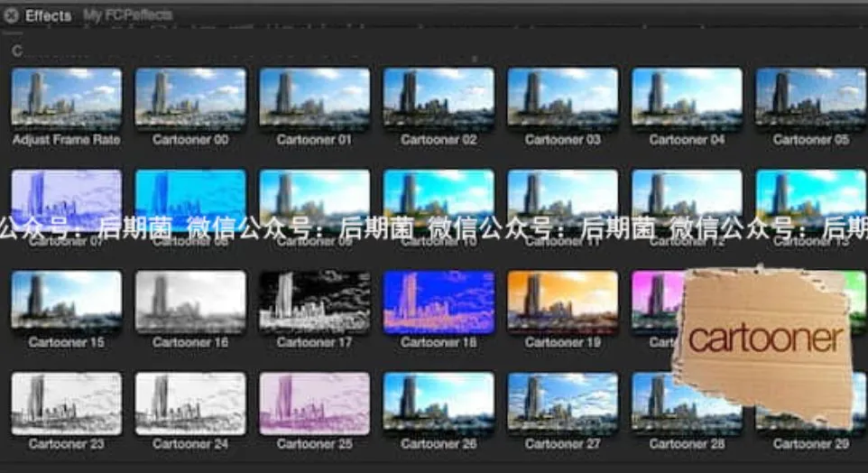Select the Cartooner 05 effect thumbnail
Viewport: 868px width, 473px height.
[x=811, y=98]
